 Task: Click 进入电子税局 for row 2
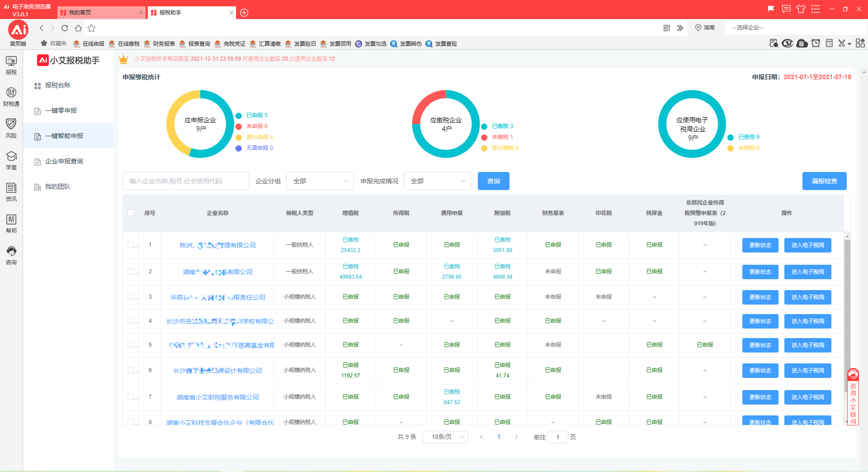coord(808,272)
